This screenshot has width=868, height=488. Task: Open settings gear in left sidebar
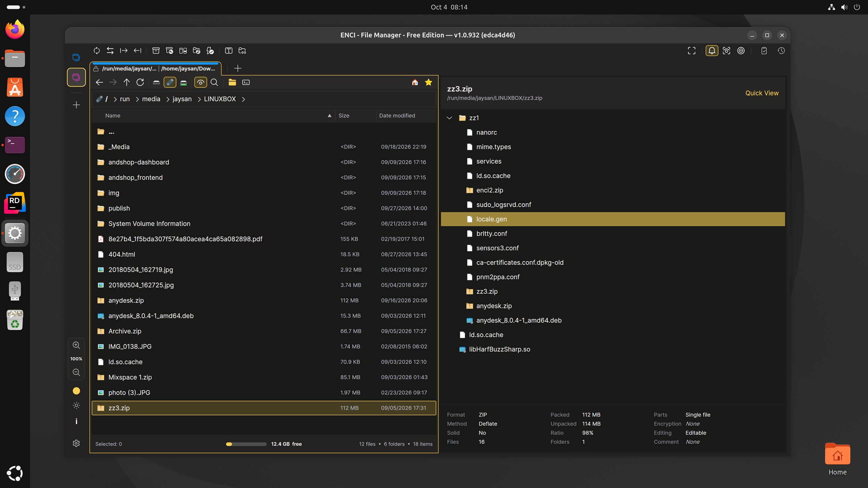tap(77, 443)
